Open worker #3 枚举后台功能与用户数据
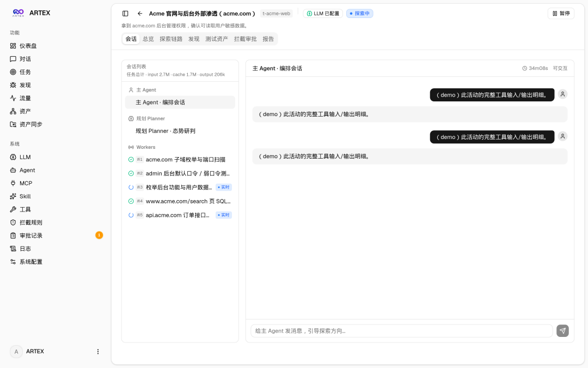This screenshot has height=368, width=588. click(180, 188)
